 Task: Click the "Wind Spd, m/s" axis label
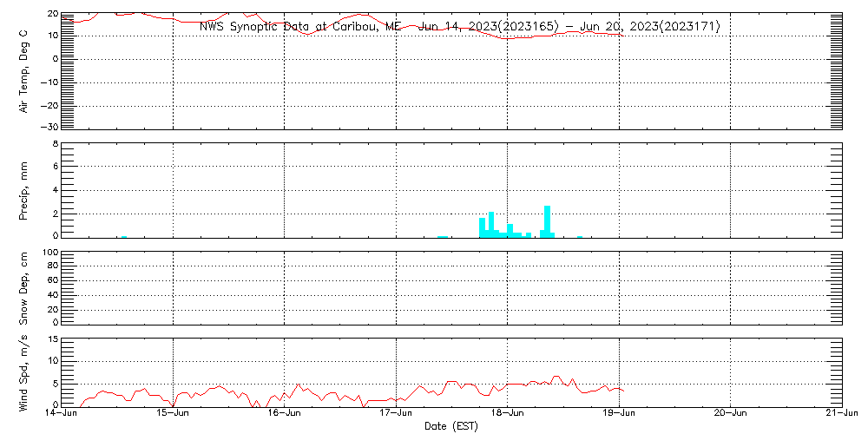pyautogui.click(x=24, y=372)
